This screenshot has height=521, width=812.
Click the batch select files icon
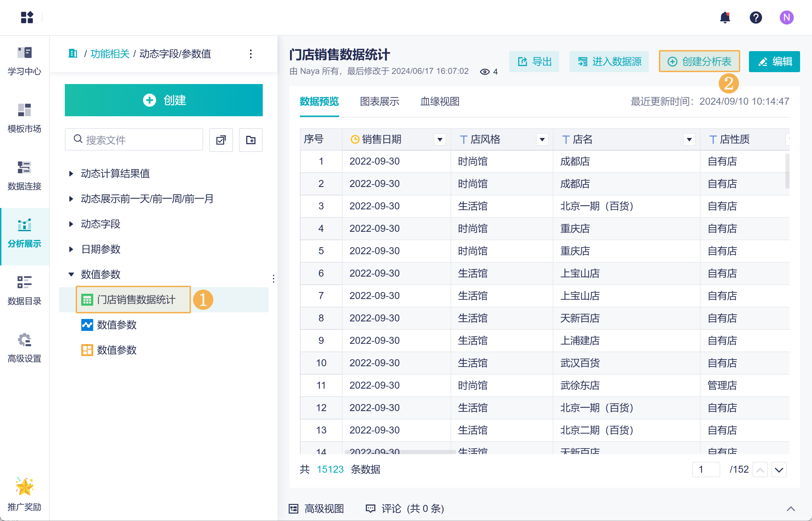tap(221, 140)
